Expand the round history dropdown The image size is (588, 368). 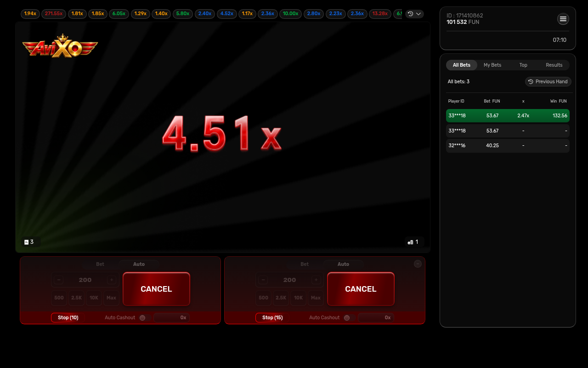click(x=414, y=14)
